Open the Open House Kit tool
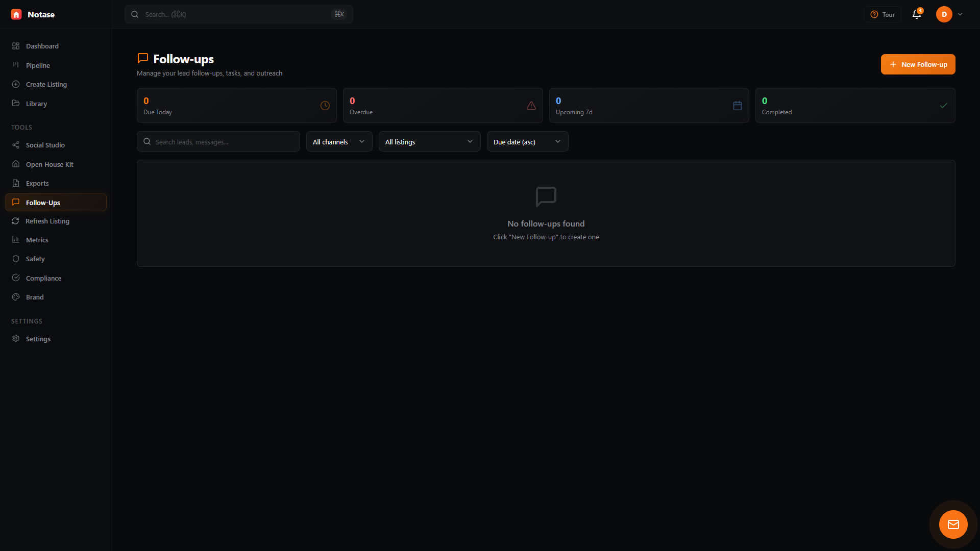Image resolution: width=980 pixels, height=551 pixels. [x=49, y=164]
